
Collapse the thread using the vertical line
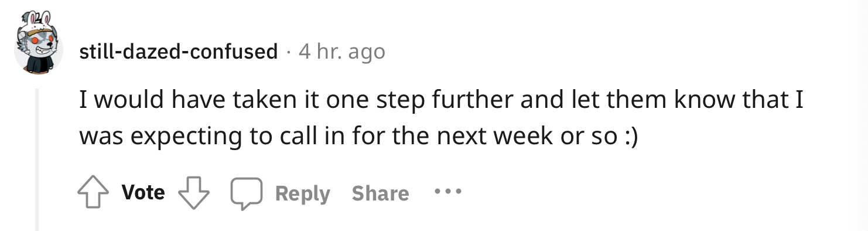[x=37, y=159]
